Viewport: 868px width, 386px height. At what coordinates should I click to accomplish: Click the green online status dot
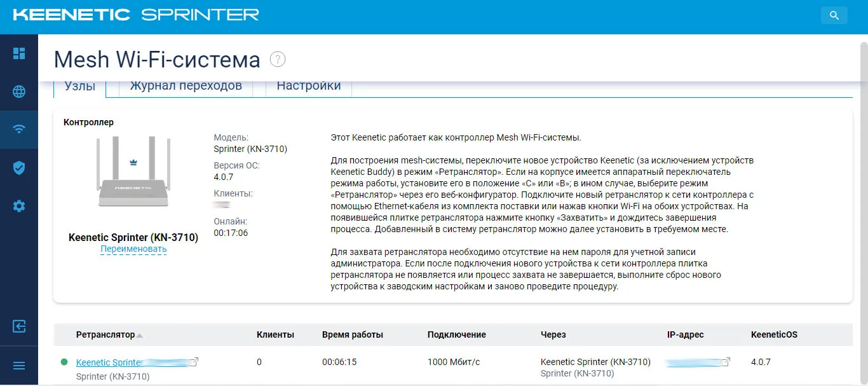click(64, 362)
